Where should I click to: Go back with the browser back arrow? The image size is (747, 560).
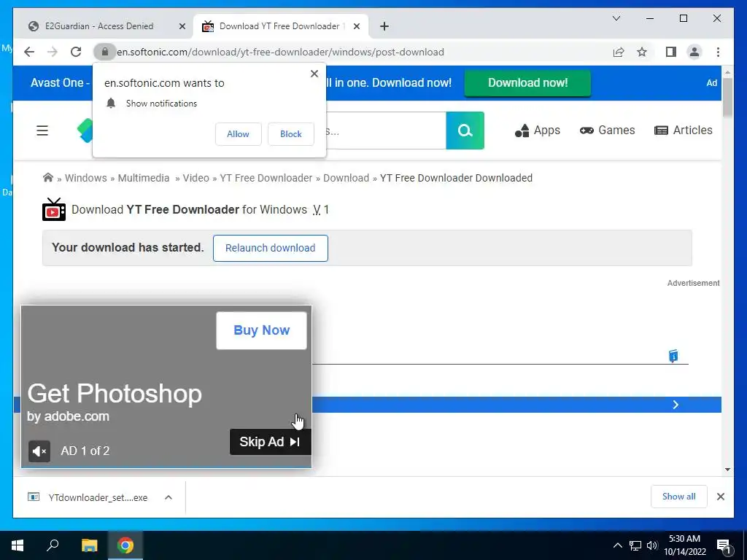[x=29, y=52]
